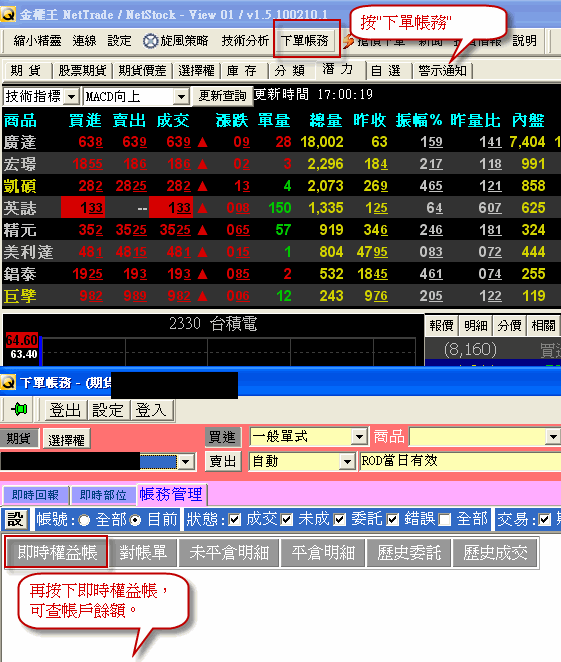
Task: Uncheck the 錯誤 status checkbox
Action: point(393,520)
